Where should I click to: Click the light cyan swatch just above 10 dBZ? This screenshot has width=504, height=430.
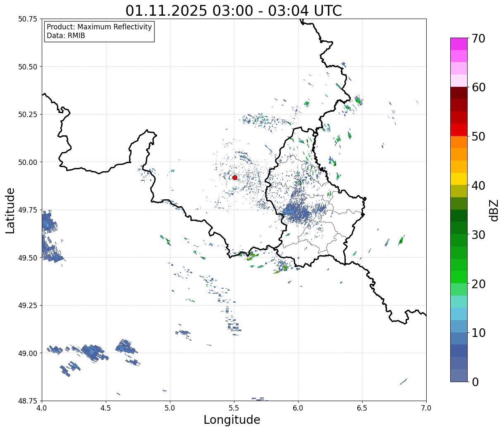point(459,314)
